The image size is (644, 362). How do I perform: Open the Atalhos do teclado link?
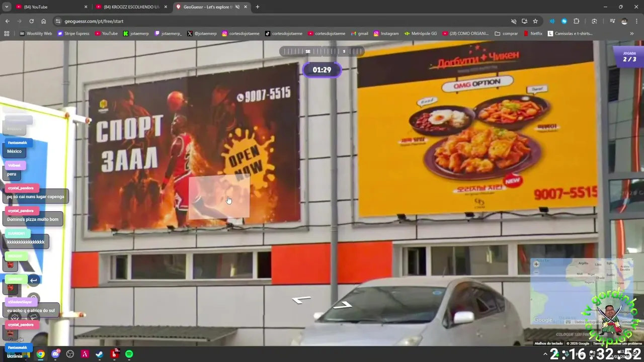[x=548, y=343]
